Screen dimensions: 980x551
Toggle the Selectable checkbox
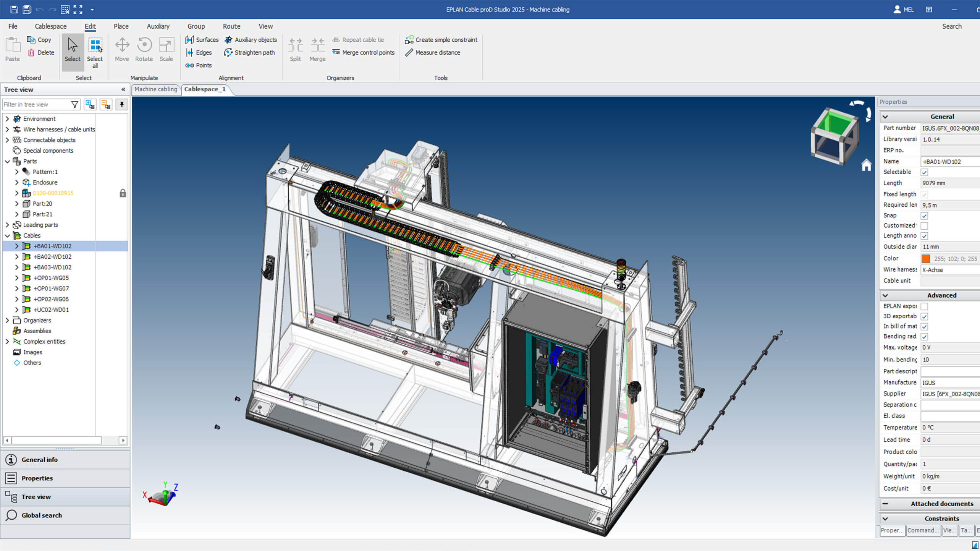[x=924, y=172]
